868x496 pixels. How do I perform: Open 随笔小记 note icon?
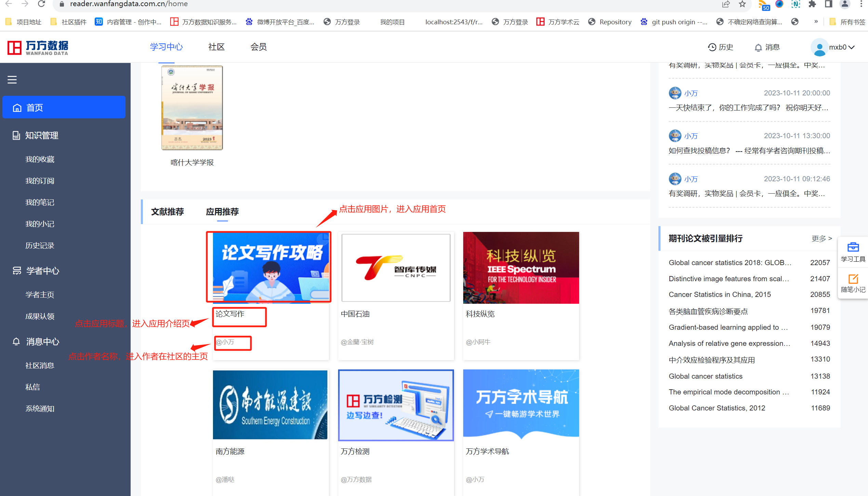(853, 279)
